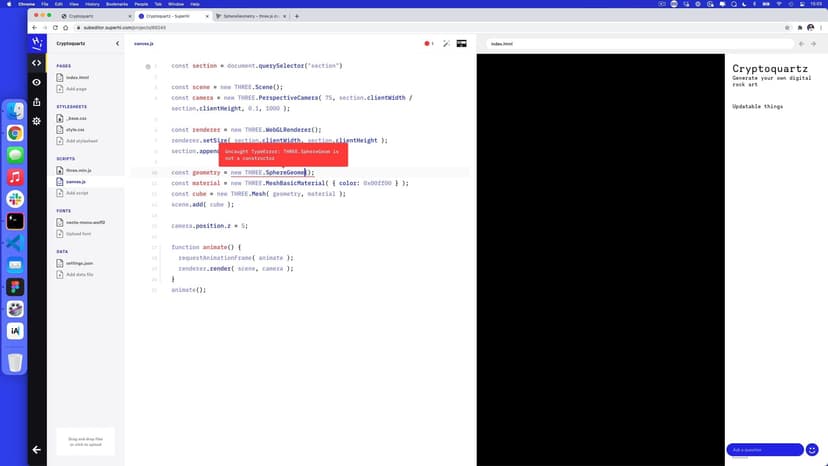
Task: Bookmark this page with star icon
Action: (x=787, y=27)
